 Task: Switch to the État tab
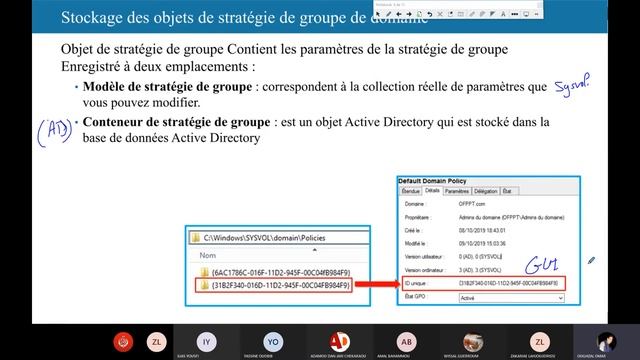509,191
